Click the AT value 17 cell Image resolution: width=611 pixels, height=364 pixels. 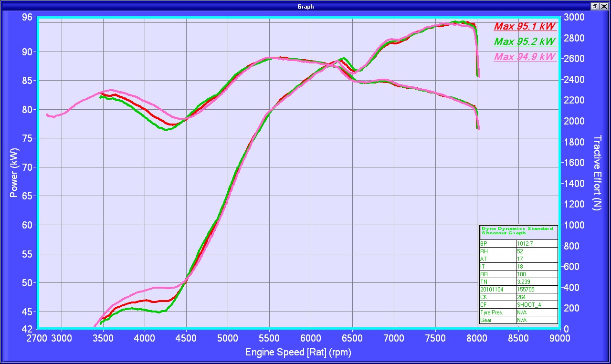[x=537, y=259]
